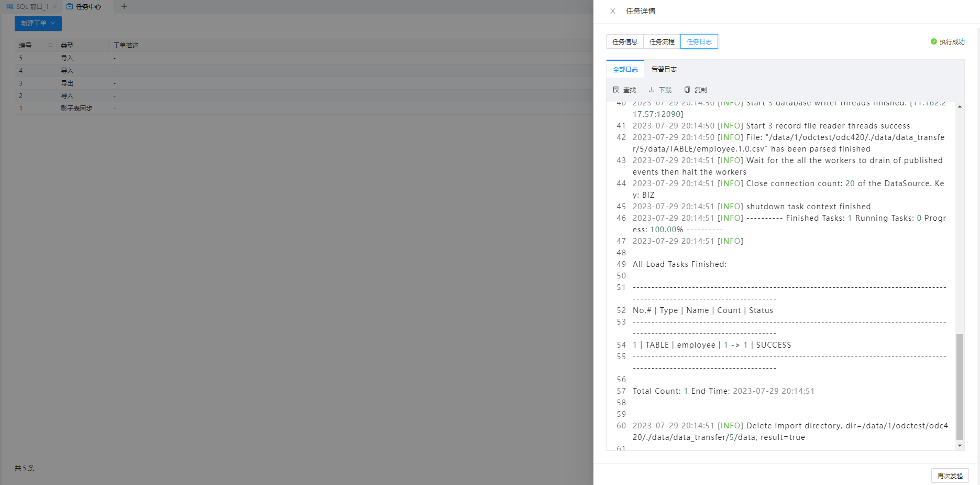Close the 任务详情 drawer with X
980x485 pixels.
pyautogui.click(x=612, y=11)
